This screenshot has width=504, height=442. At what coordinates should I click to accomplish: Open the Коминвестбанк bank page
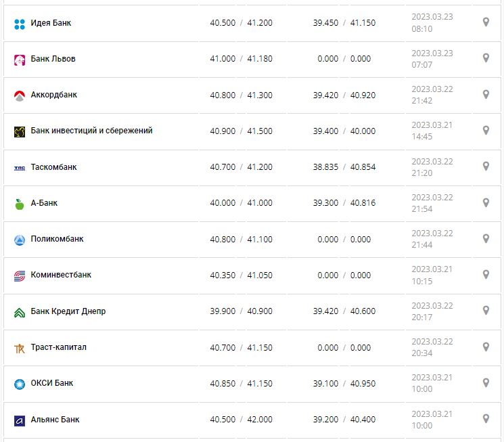(61, 275)
